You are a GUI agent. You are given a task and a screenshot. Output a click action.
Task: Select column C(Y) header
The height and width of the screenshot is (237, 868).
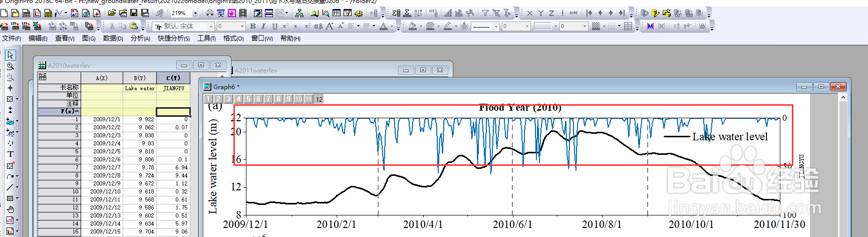[173, 78]
